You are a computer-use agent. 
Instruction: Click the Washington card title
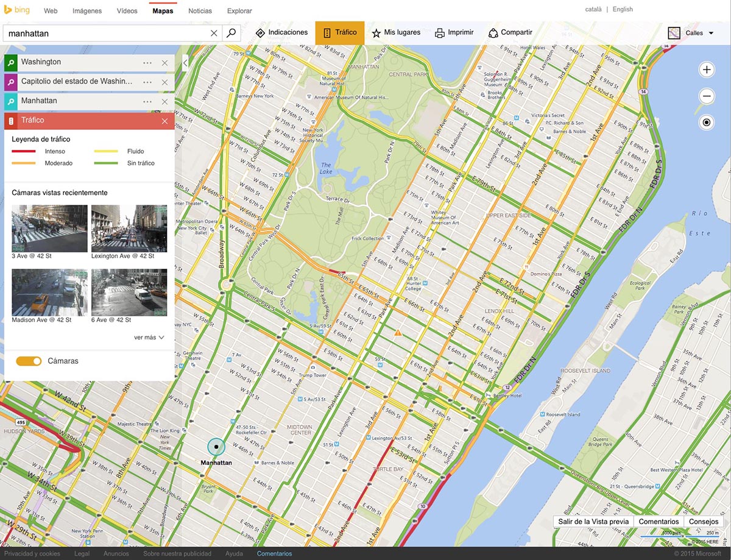coord(41,62)
